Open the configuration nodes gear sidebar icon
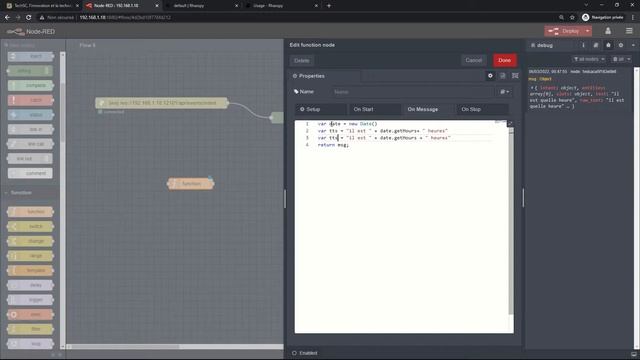 pos(621,45)
